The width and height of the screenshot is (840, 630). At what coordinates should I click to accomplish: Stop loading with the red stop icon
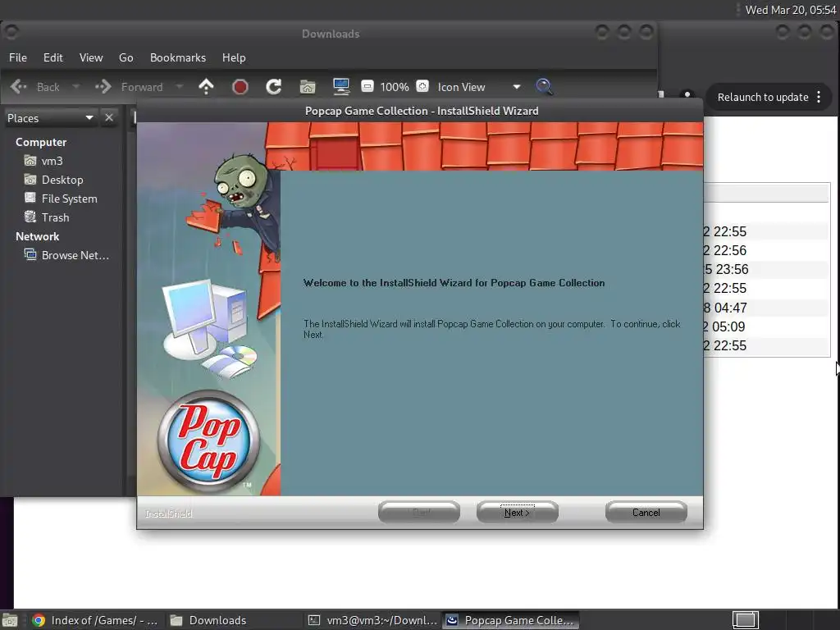240,86
